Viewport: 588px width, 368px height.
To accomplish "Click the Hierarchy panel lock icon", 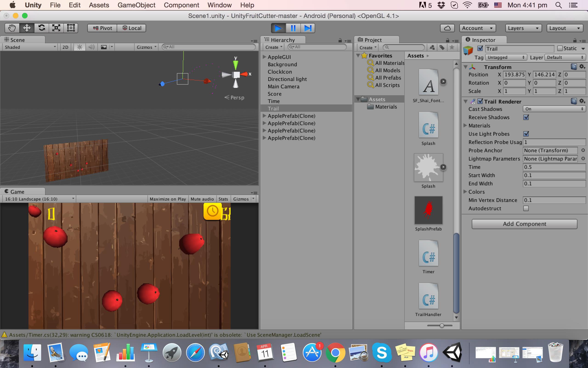I will tap(340, 40).
